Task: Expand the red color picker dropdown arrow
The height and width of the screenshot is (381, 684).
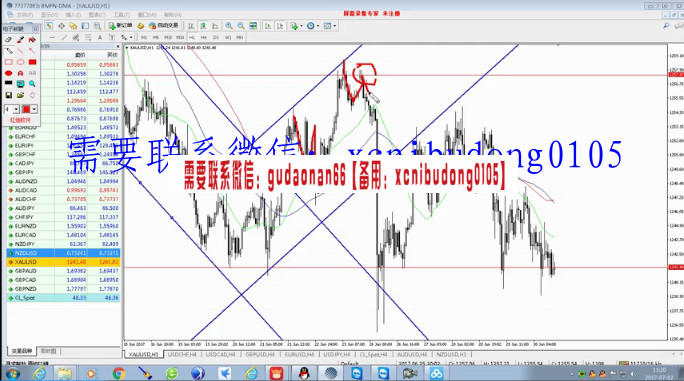Action: (x=34, y=109)
